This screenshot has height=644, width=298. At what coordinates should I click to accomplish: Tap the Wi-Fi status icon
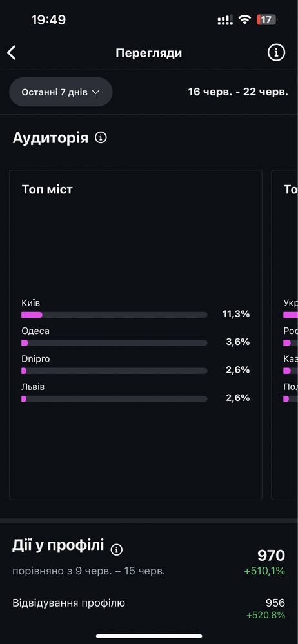(x=245, y=20)
